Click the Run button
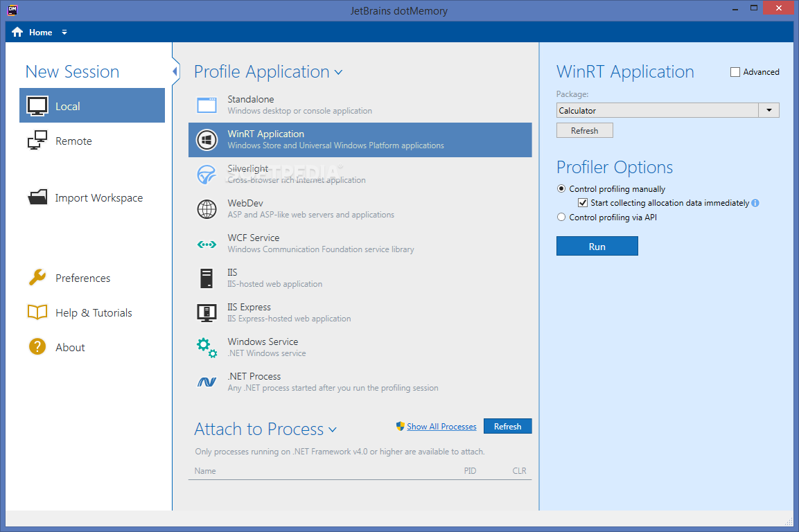Image resolution: width=799 pixels, height=532 pixels. (x=597, y=246)
